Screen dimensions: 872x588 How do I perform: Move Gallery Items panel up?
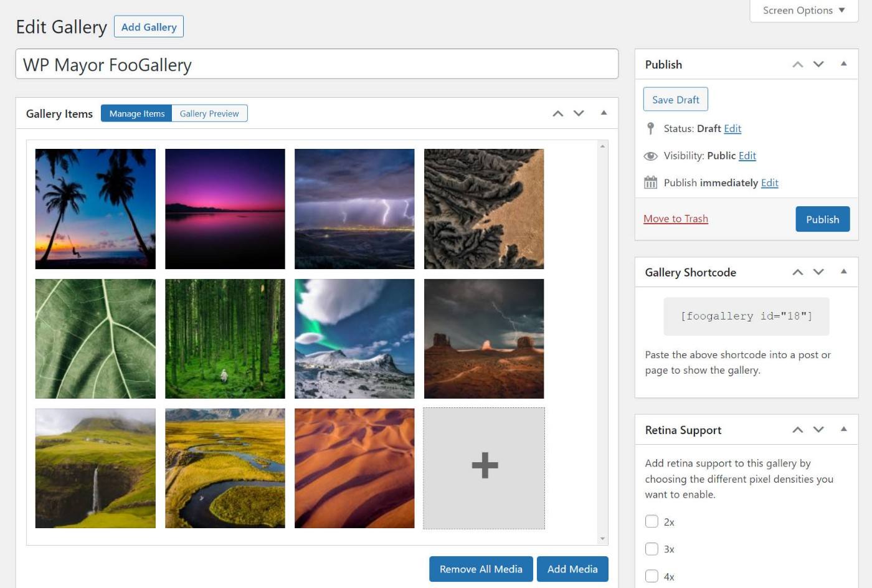point(557,113)
